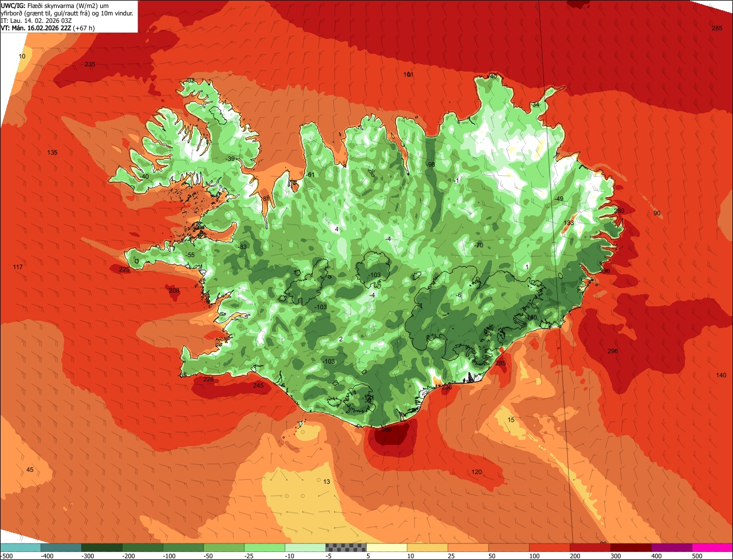Screen dimensions: 733x560
Task: Click the '-70' value in east Iceland
Action: point(479,245)
